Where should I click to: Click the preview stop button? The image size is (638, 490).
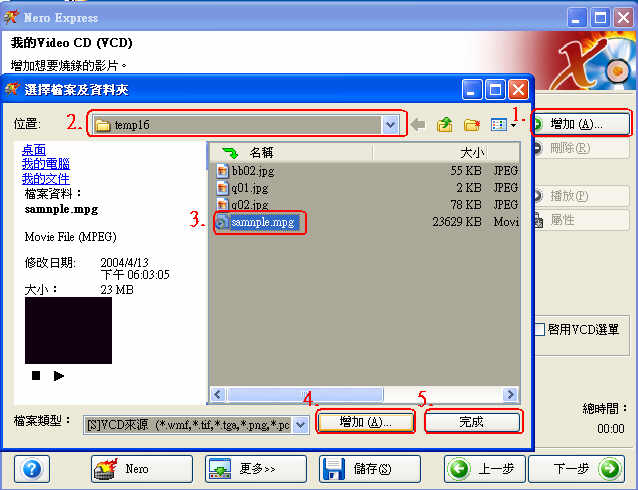[36, 376]
